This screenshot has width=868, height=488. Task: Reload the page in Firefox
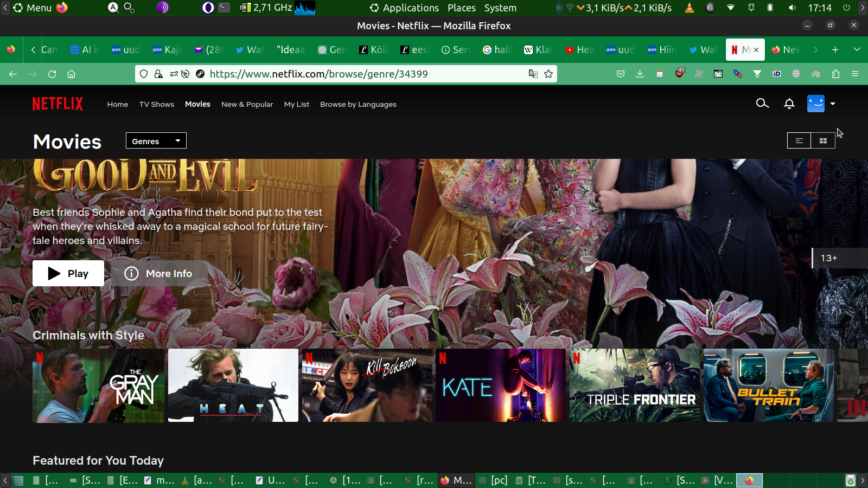tap(52, 74)
